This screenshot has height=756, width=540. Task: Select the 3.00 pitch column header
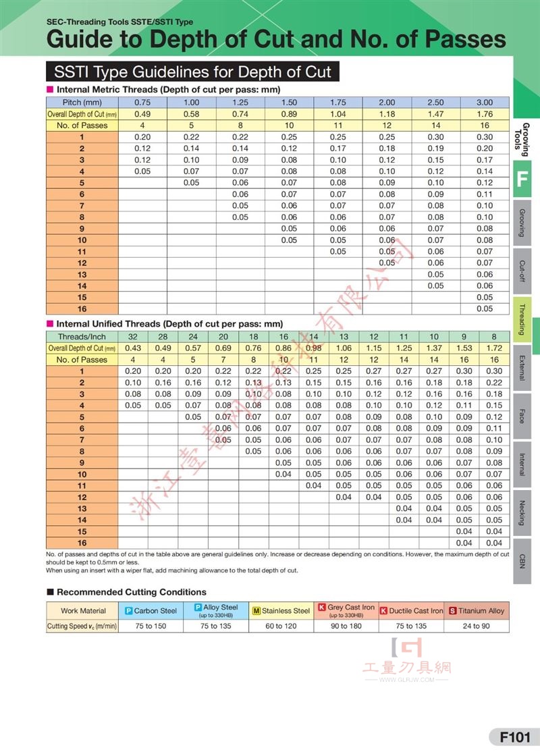(485, 102)
